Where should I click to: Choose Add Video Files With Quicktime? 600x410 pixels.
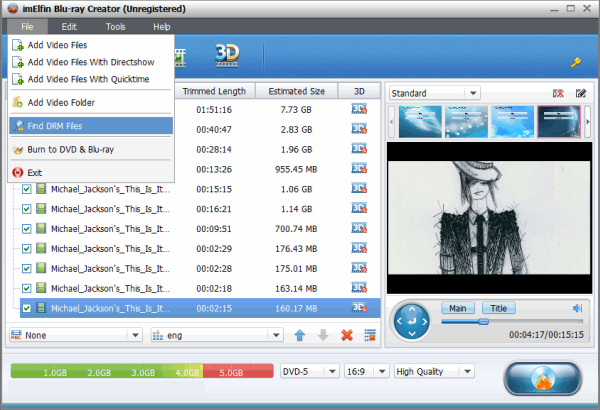91,79
